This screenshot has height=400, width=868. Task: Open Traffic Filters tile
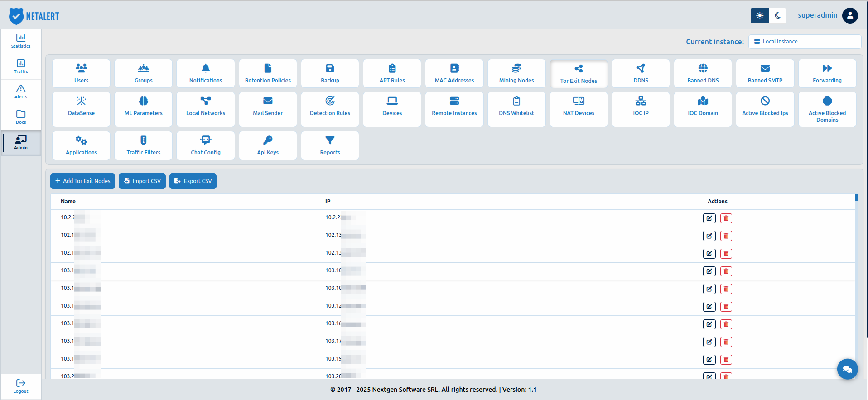[143, 145]
